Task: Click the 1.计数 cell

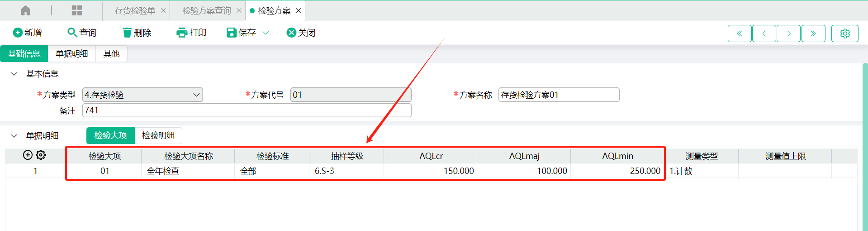Action: pos(702,171)
